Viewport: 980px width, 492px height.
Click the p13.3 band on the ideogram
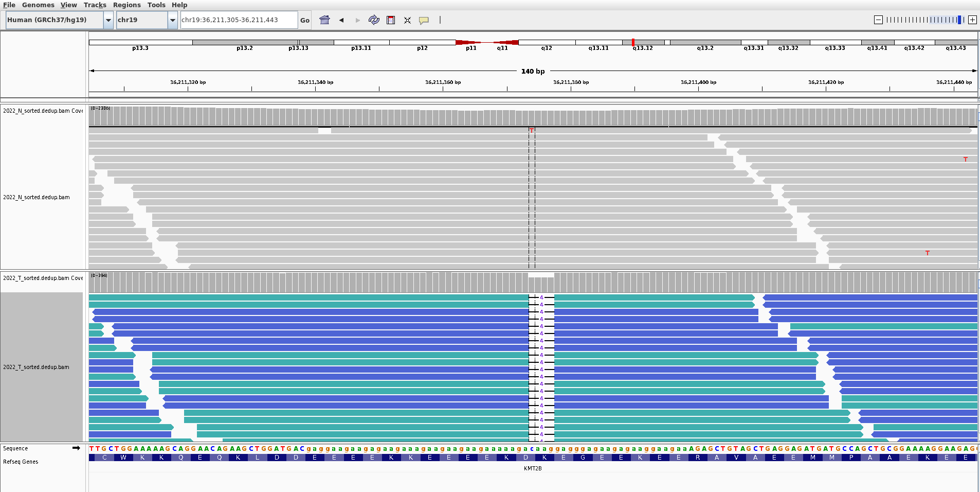tap(140, 43)
